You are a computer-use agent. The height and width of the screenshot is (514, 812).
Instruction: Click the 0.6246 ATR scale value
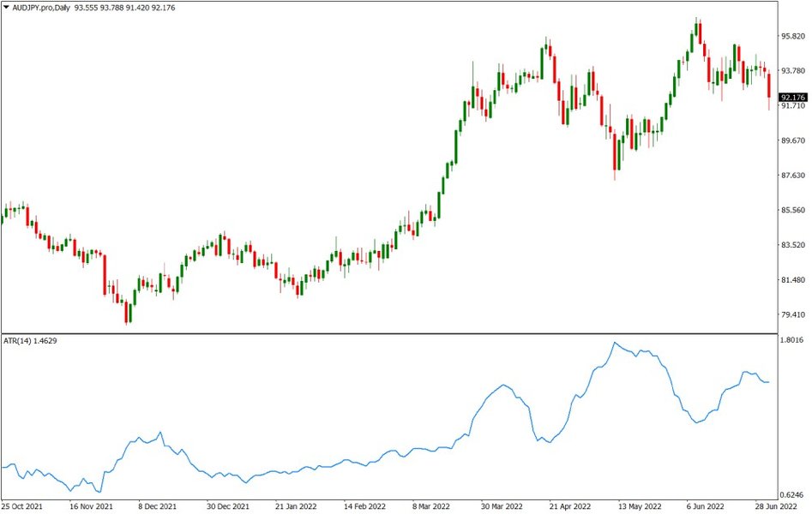[793, 494]
